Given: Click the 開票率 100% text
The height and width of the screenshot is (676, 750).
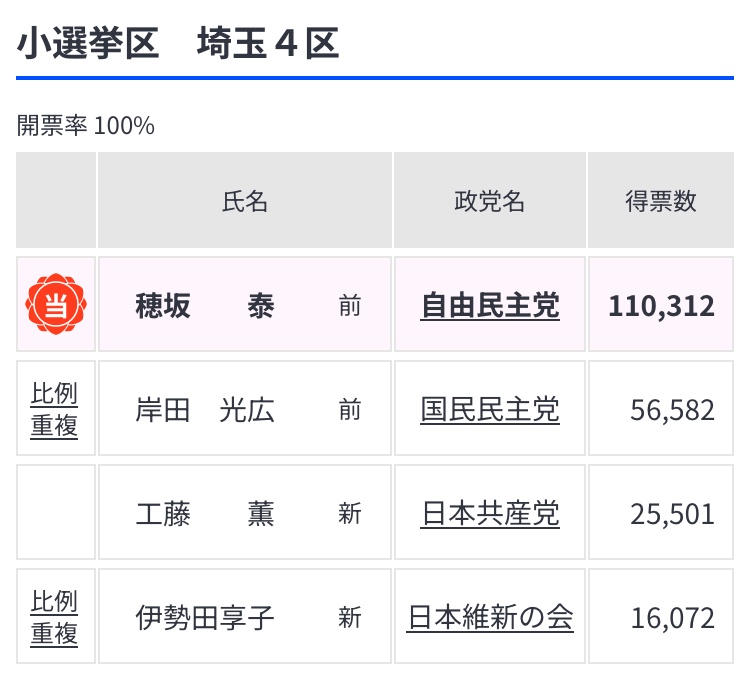Looking at the screenshot, I should (x=86, y=126).
